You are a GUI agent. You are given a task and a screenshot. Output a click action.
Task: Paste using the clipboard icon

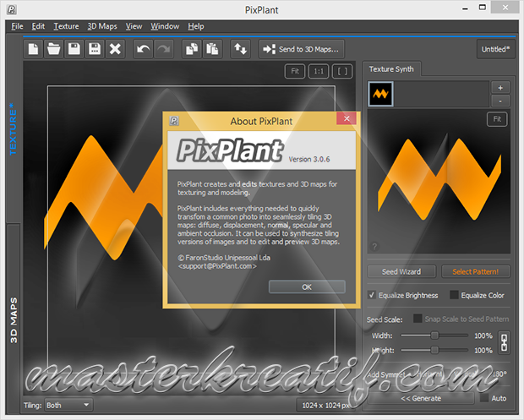tap(212, 49)
